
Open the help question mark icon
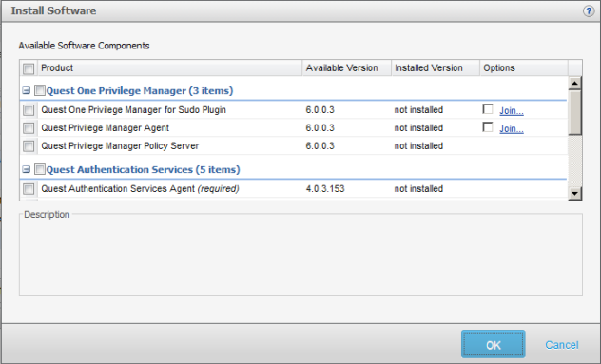click(x=589, y=11)
